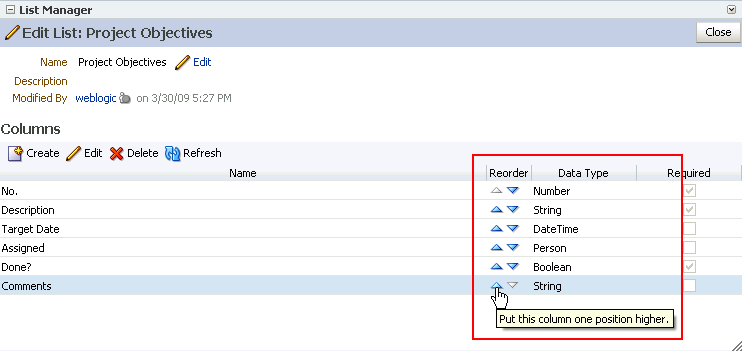Click the Boolean data type cell

[552, 266]
